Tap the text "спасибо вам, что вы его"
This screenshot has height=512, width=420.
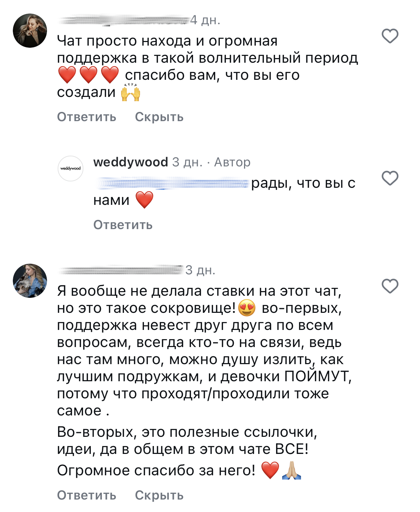[212, 75]
